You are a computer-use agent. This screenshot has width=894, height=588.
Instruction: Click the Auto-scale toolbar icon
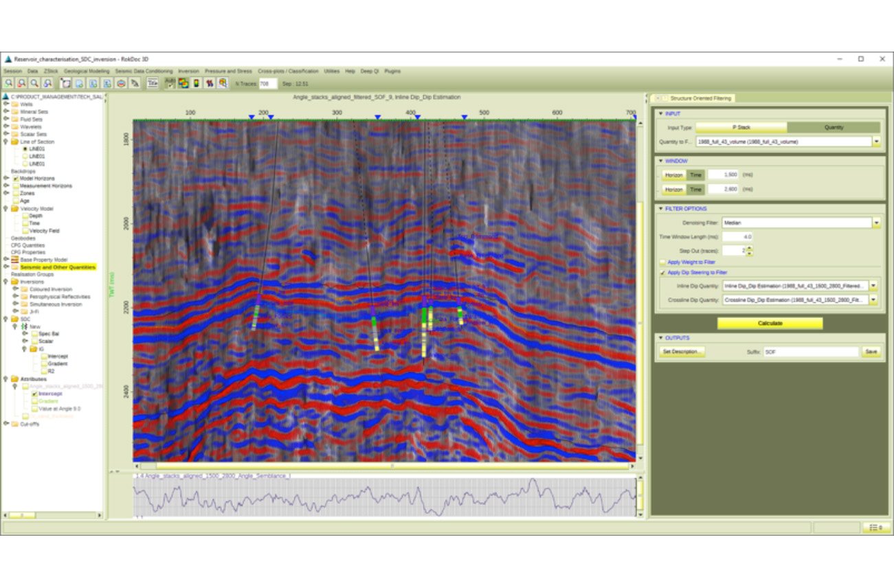click(170, 83)
